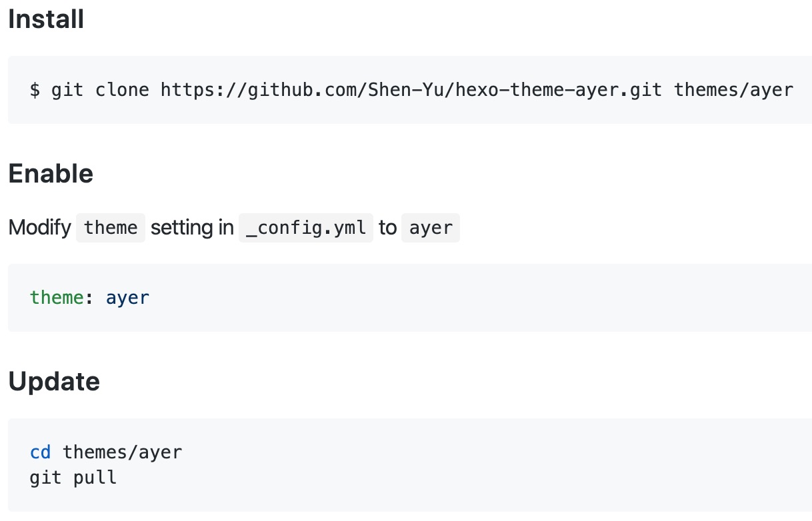Click the Update heading
The width and height of the screenshot is (812, 521).
pyautogui.click(x=54, y=382)
